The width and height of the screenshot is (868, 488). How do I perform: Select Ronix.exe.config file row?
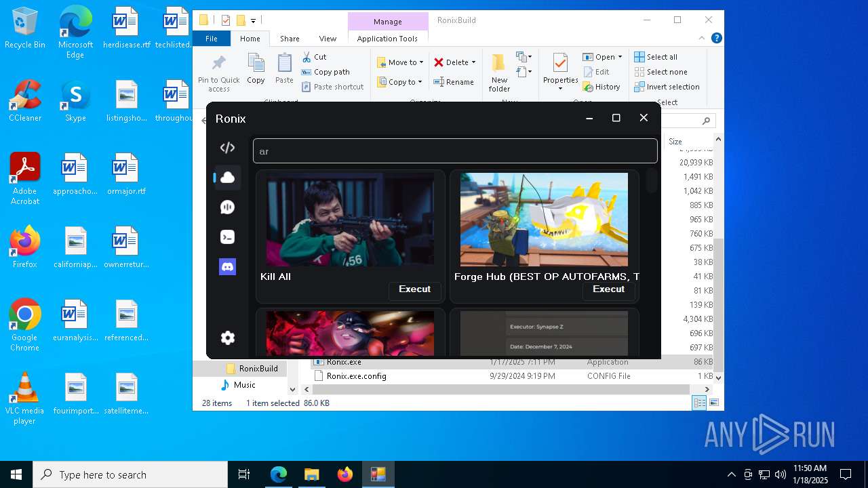pos(512,376)
